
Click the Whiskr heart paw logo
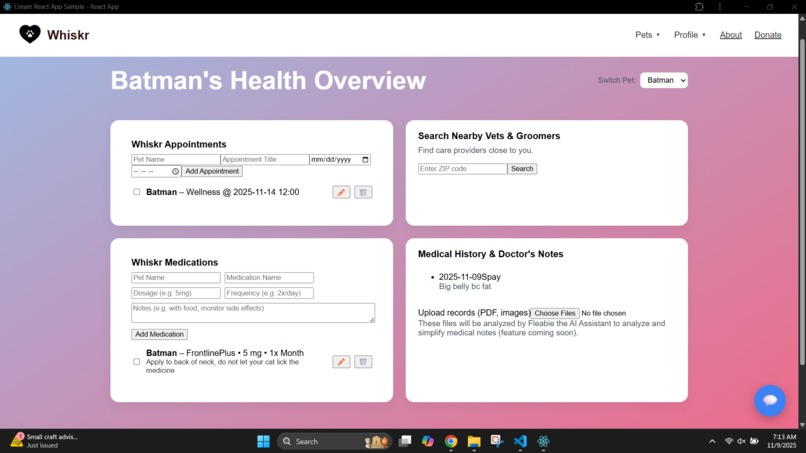30,34
